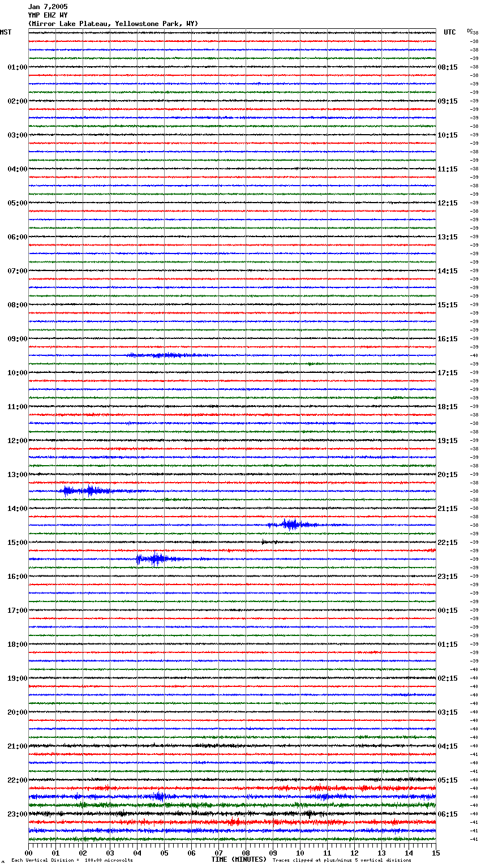Click the '20:15' UTC time label

coord(448,475)
